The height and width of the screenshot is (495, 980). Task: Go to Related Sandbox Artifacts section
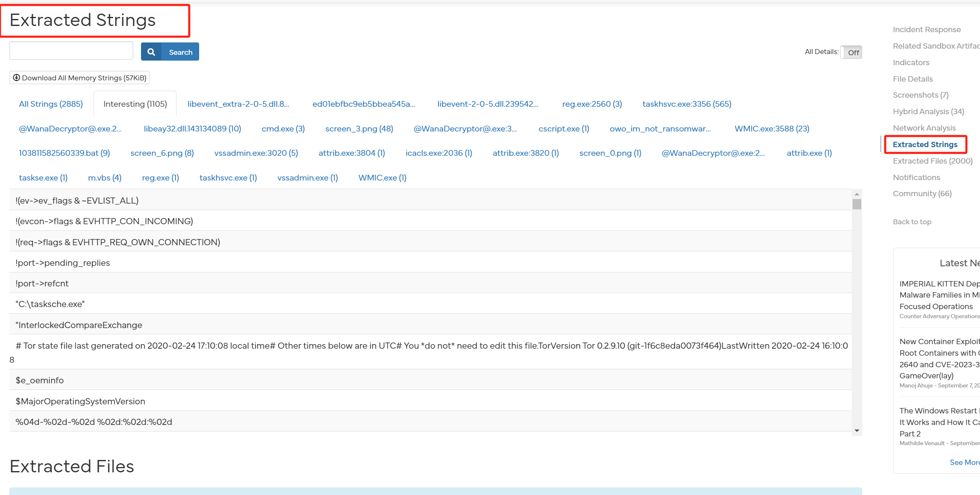tap(936, 46)
